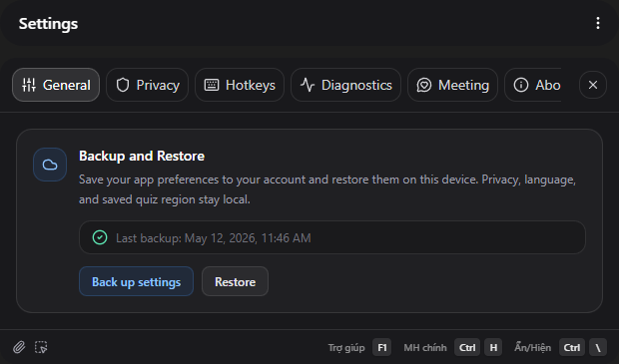Click the Settings title text
619x364 pixels.
(48, 24)
